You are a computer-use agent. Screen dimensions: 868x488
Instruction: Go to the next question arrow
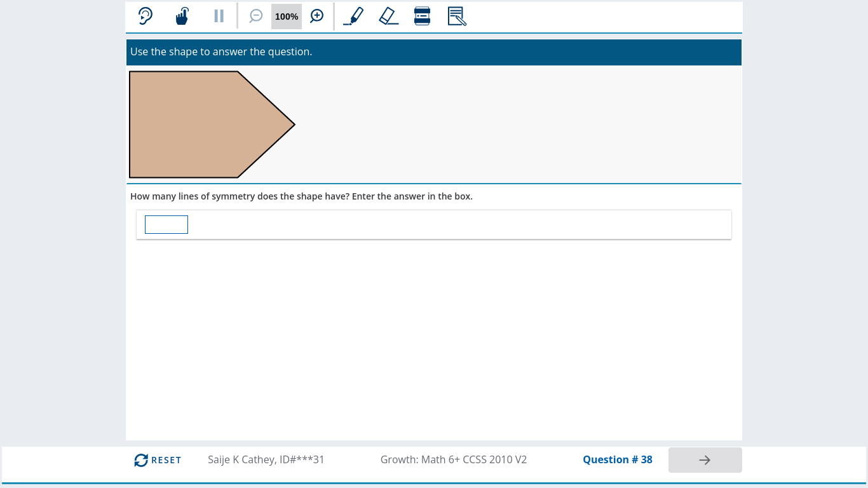705,460
